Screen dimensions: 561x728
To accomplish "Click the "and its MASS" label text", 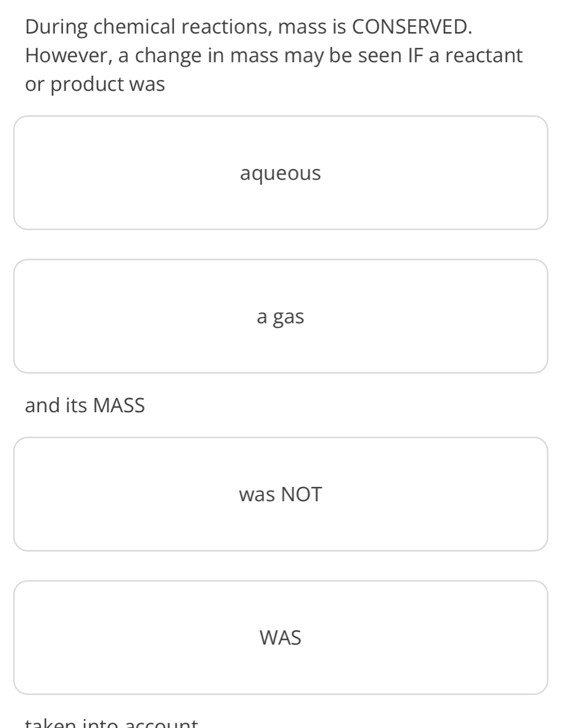I will click(85, 405).
